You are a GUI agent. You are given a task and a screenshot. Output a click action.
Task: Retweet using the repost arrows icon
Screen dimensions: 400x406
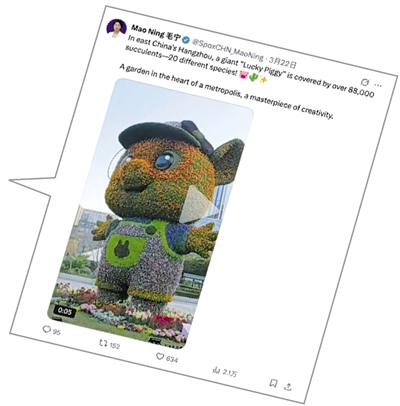[104, 342]
